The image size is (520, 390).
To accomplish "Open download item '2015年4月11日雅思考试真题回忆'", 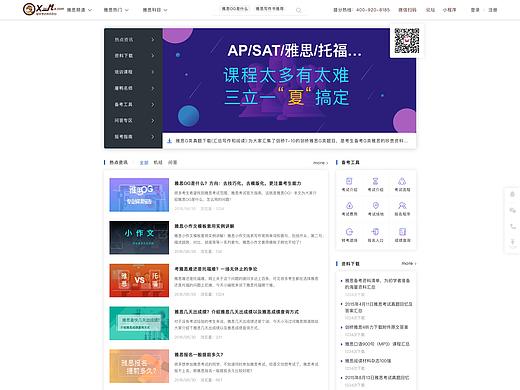I will (x=378, y=307).
